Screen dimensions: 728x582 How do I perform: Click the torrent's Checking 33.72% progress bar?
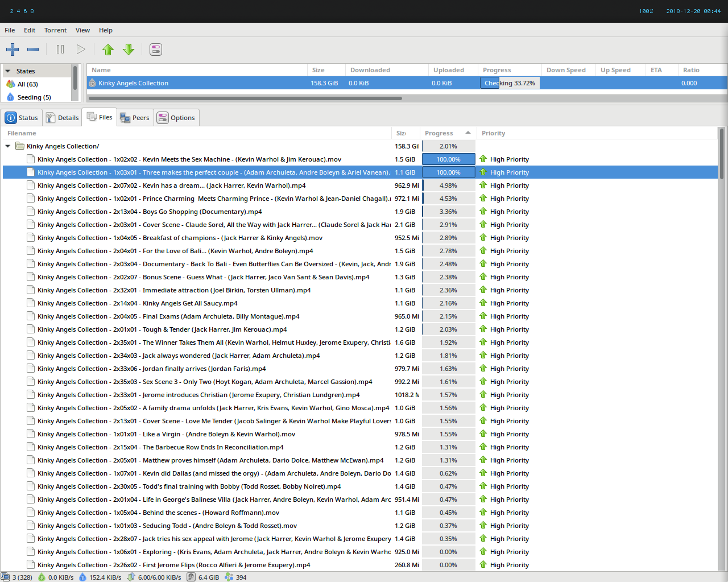click(510, 83)
